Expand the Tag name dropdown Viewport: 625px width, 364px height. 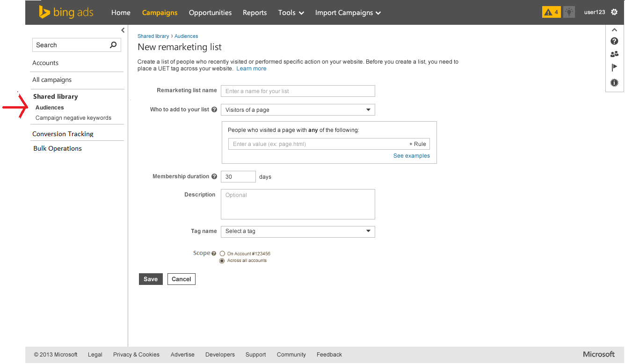[x=298, y=231]
